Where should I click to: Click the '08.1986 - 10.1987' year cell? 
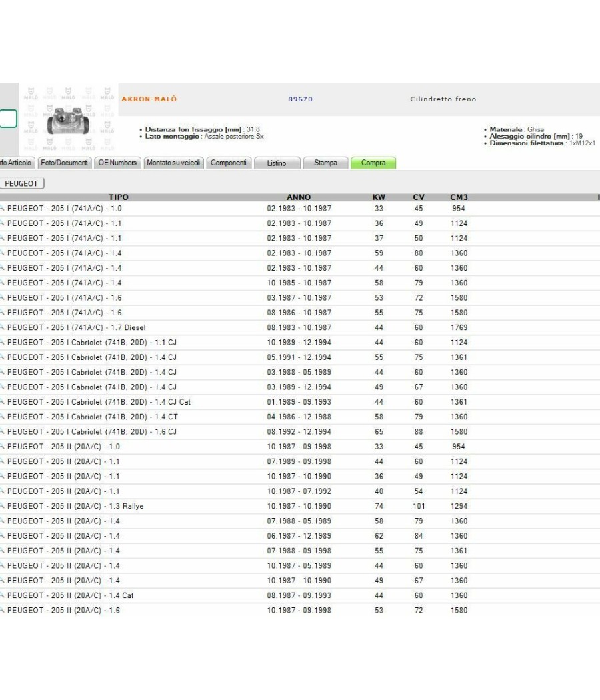tap(299, 313)
